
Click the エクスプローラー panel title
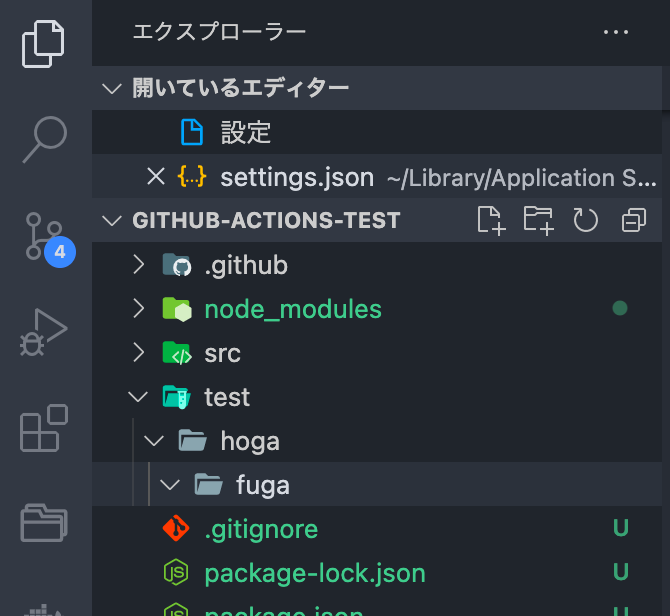click(219, 32)
